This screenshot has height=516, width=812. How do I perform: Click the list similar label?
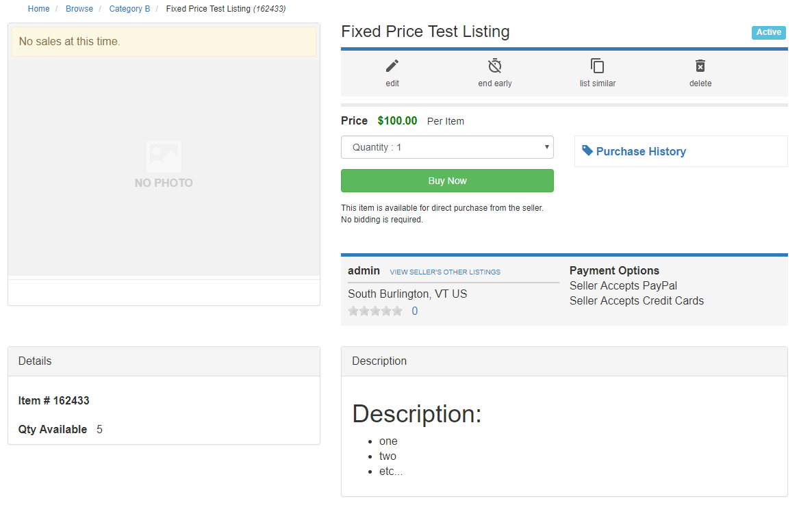pyautogui.click(x=597, y=83)
